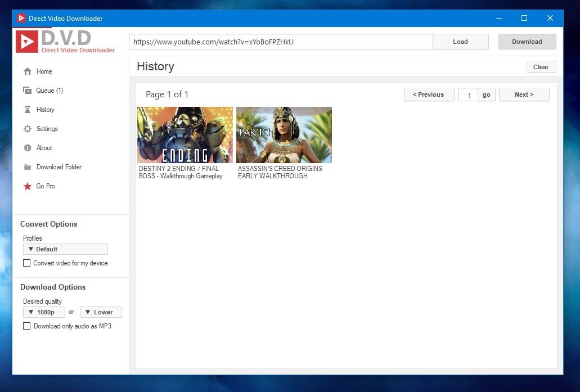580x392 pixels.
Task: Click the Home house icon in the sidebar
Action: (28, 71)
